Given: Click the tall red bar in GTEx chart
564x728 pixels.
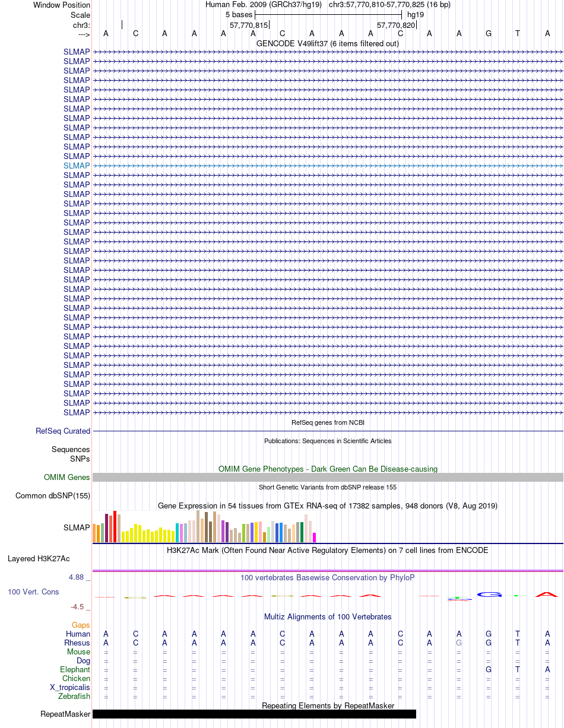Looking at the screenshot, I should [x=115, y=526].
